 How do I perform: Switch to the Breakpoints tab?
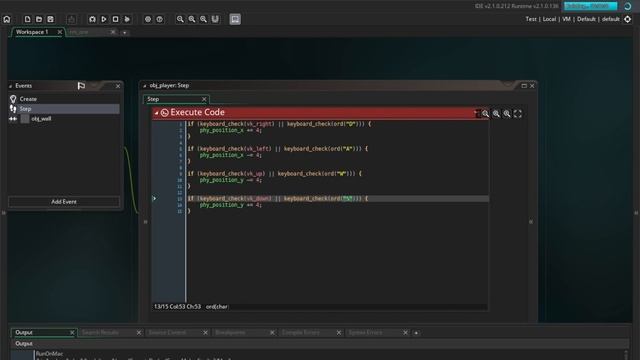click(230, 333)
